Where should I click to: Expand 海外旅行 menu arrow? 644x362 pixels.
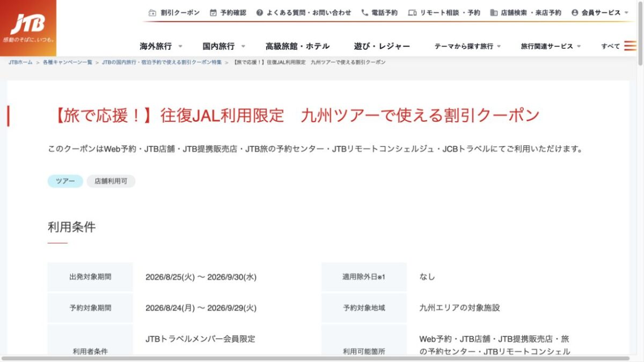click(180, 47)
